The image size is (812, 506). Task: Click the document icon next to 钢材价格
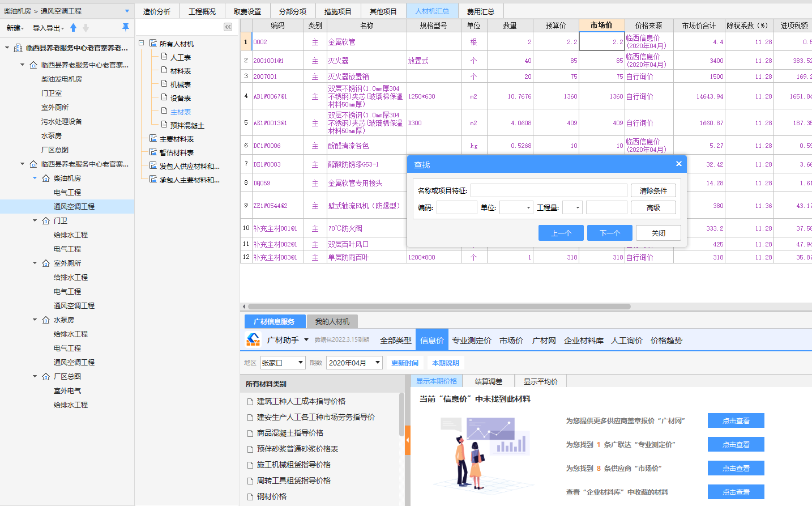(x=250, y=497)
